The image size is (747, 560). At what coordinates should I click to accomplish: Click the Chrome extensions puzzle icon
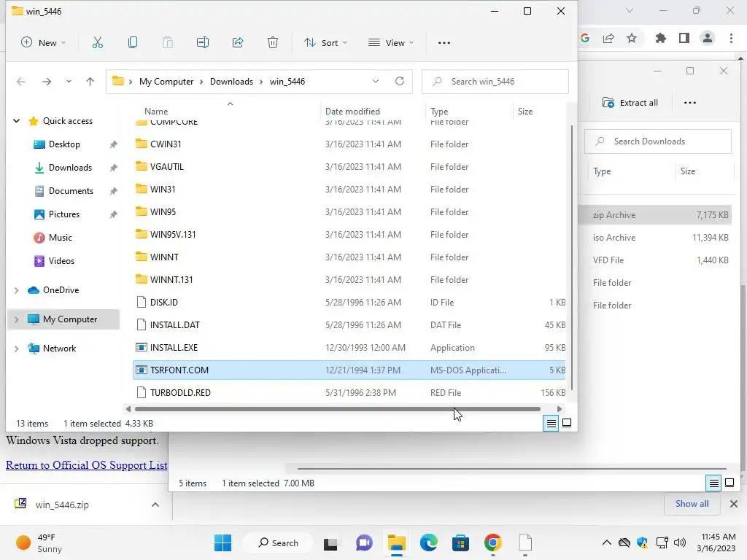pyautogui.click(x=660, y=38)
